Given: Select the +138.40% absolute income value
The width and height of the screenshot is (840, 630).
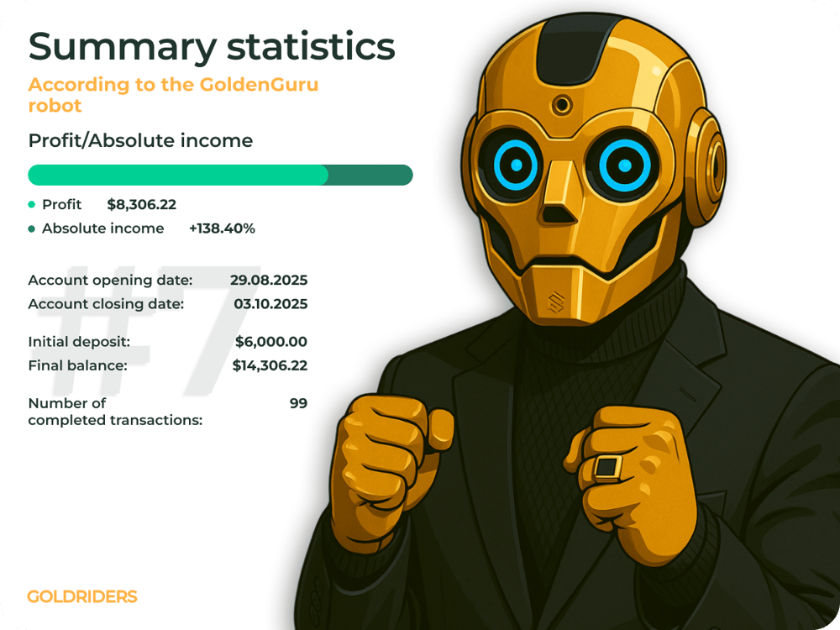Looking at the screenshot, I should click(222, 228).
